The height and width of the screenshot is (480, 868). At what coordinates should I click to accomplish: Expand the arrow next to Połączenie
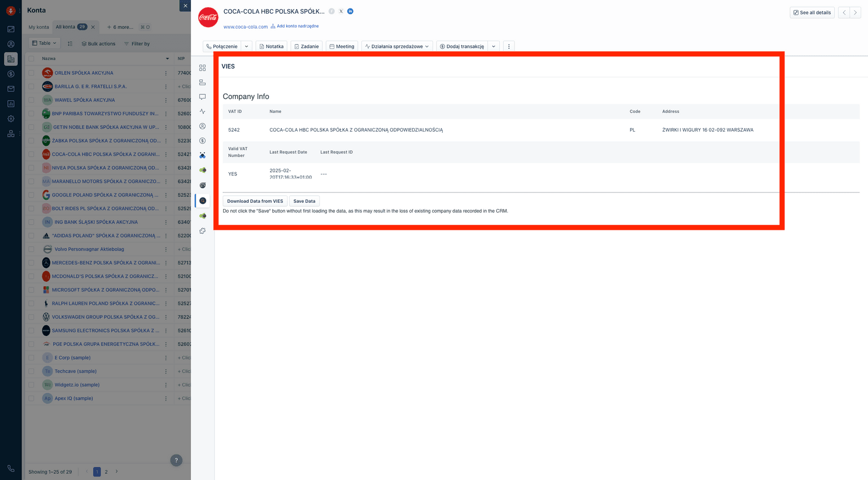(x=247, y=46)
